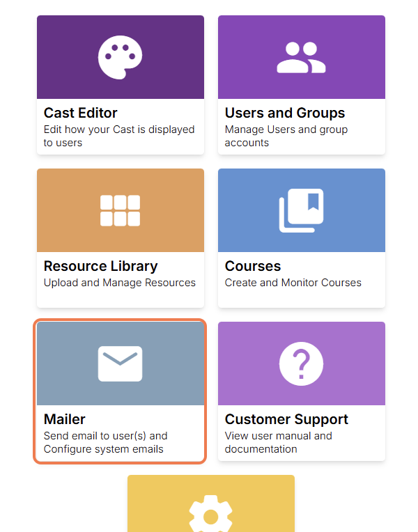Click the Resource Library grid icon
The image size is (418, 532).
pos(120,210)
